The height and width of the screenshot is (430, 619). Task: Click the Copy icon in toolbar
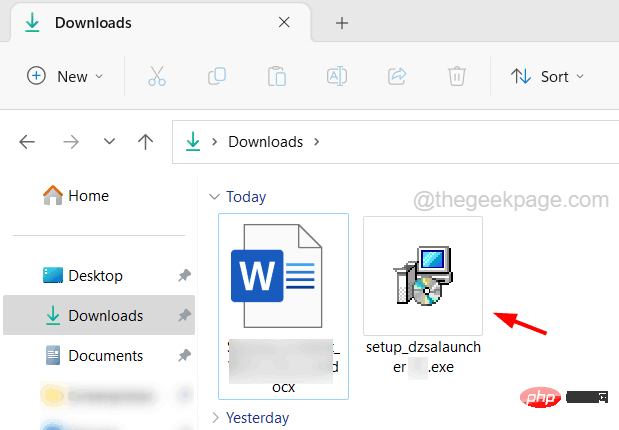217,76
